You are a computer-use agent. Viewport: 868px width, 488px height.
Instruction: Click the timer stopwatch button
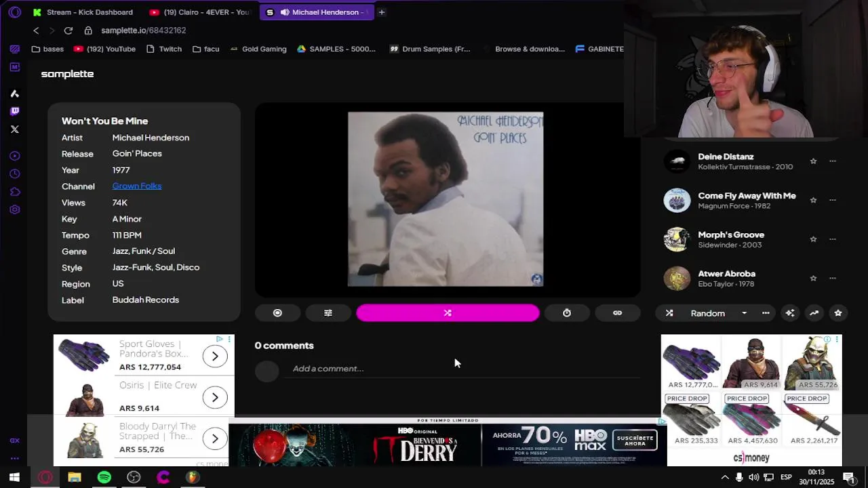[567, 313]
